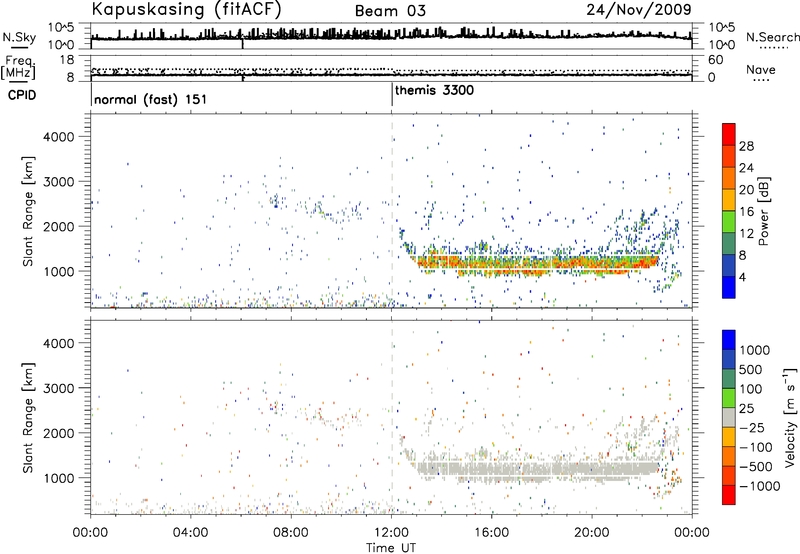Image resolution: width=800 pixels, height=554 pixels.
Task: Click the '20:00' time axis label
Action: click(x=592, y=533)
